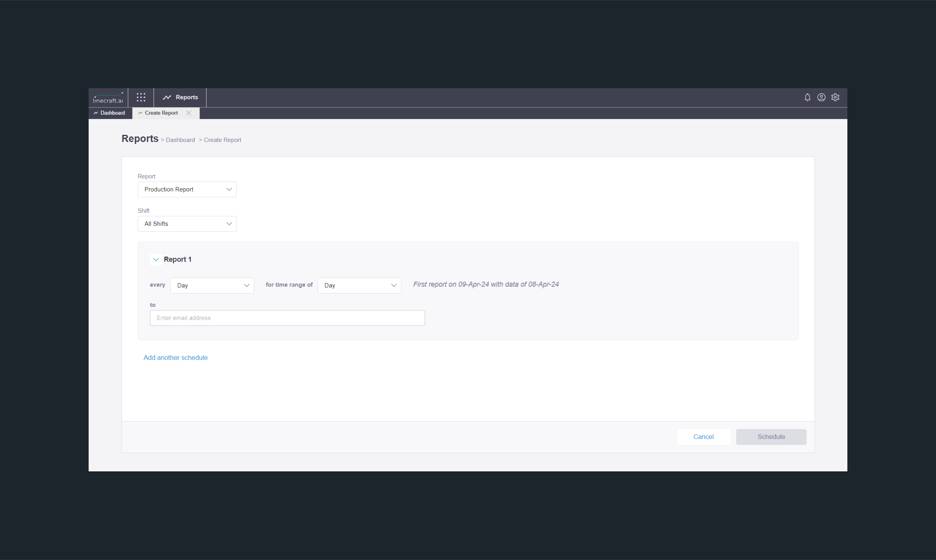Click the Report 1 title text
The width and height of the screenshot is (936, 560).
click(x=177, y=260)
